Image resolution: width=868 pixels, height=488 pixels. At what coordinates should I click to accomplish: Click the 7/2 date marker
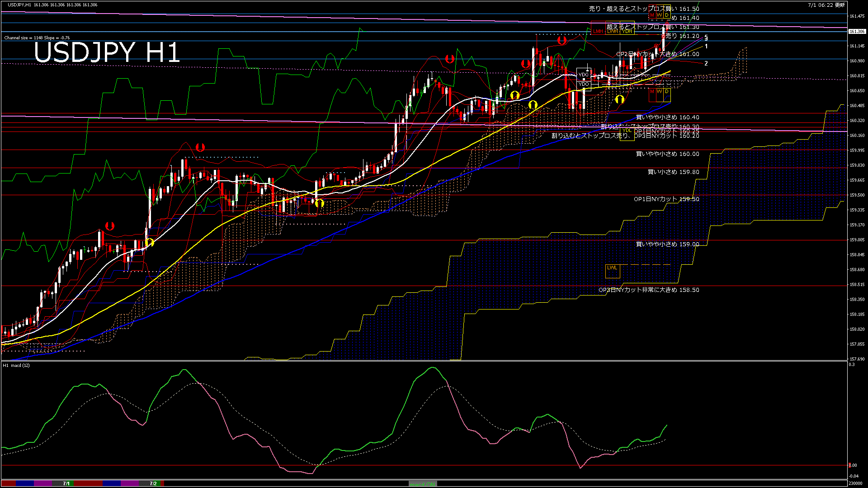[153, 483]
